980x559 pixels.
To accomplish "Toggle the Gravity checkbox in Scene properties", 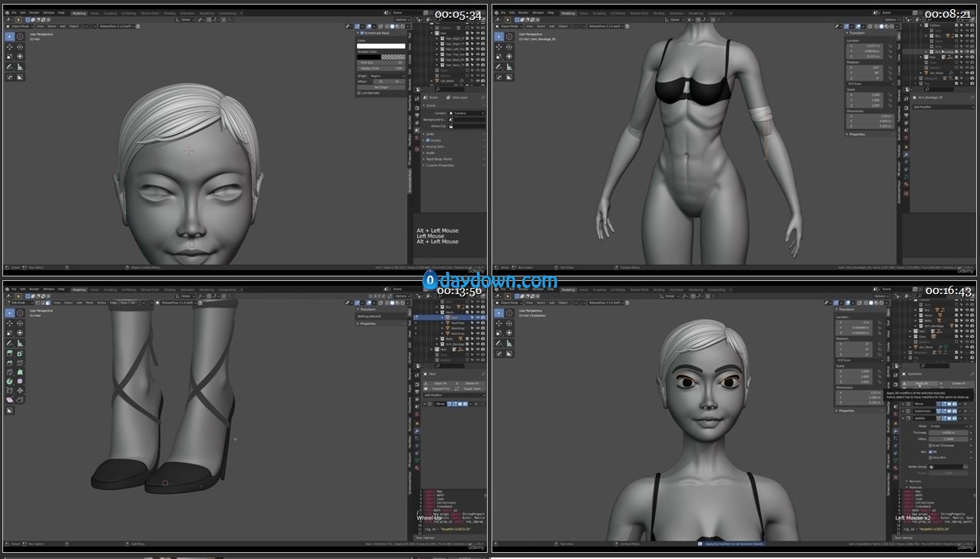I will [428, 141].
